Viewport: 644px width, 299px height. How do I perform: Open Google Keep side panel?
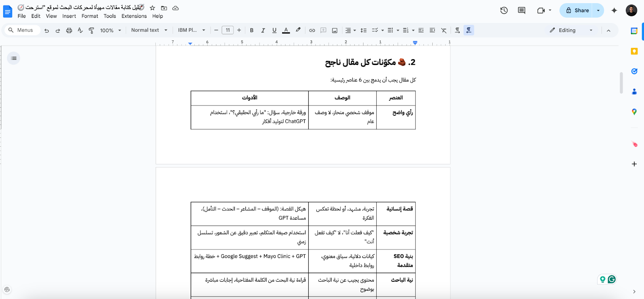[634, 51]
